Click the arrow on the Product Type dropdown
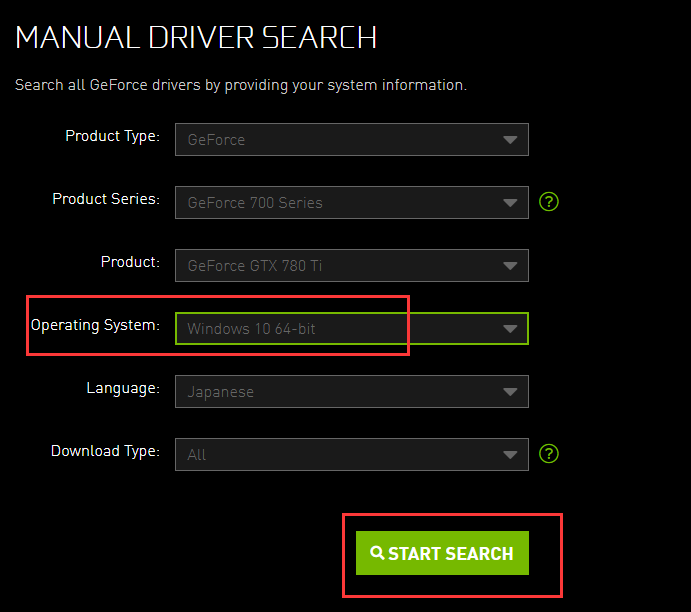The width and height of the screenshot is (691, 612). (510, 140)
